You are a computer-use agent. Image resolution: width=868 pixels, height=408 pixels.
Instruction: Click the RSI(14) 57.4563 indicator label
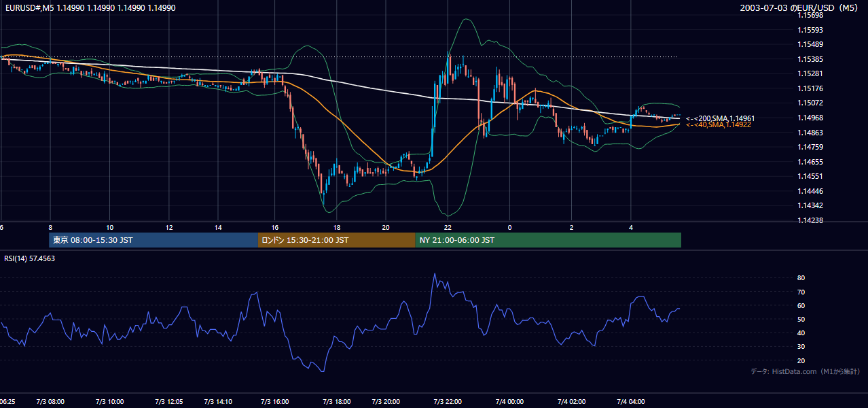click(x=30, y=258)
